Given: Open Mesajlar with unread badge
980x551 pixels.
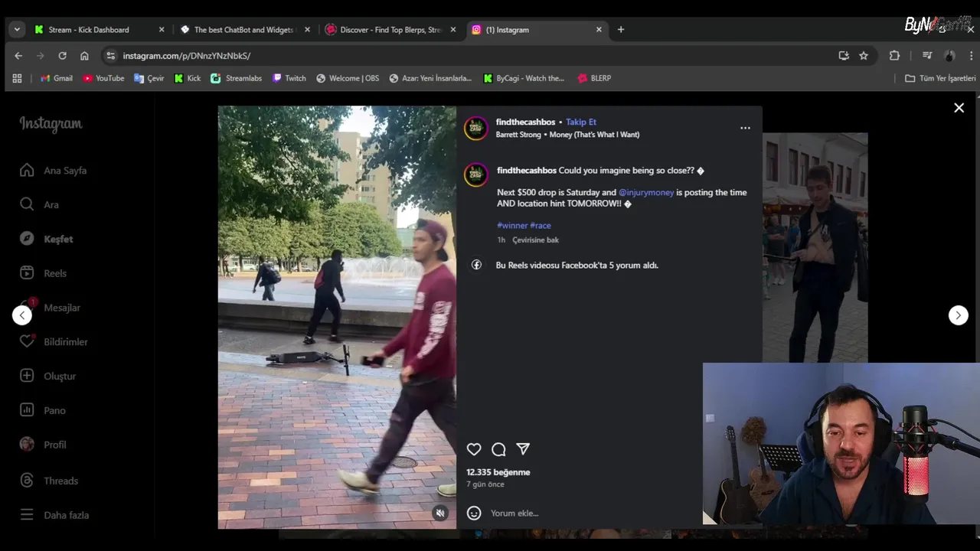Looking at the screenshot, I should pyautogui.click(x=50, y=308).
